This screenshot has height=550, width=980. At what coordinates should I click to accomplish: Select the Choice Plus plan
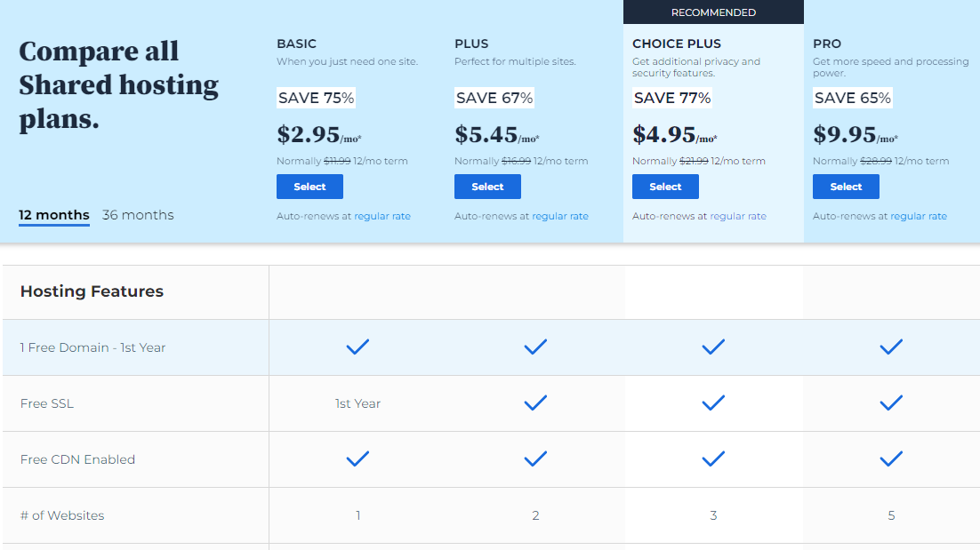[665, 187]
